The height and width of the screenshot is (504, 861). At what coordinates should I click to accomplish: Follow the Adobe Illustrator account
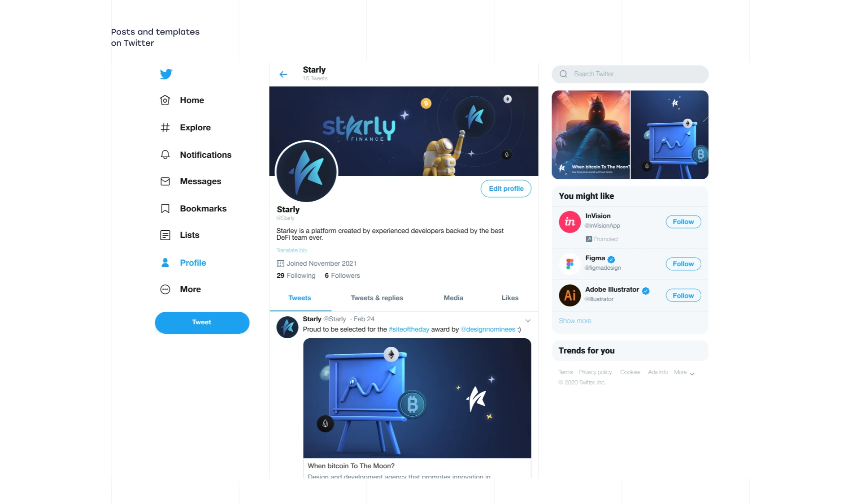pos(683,296)
